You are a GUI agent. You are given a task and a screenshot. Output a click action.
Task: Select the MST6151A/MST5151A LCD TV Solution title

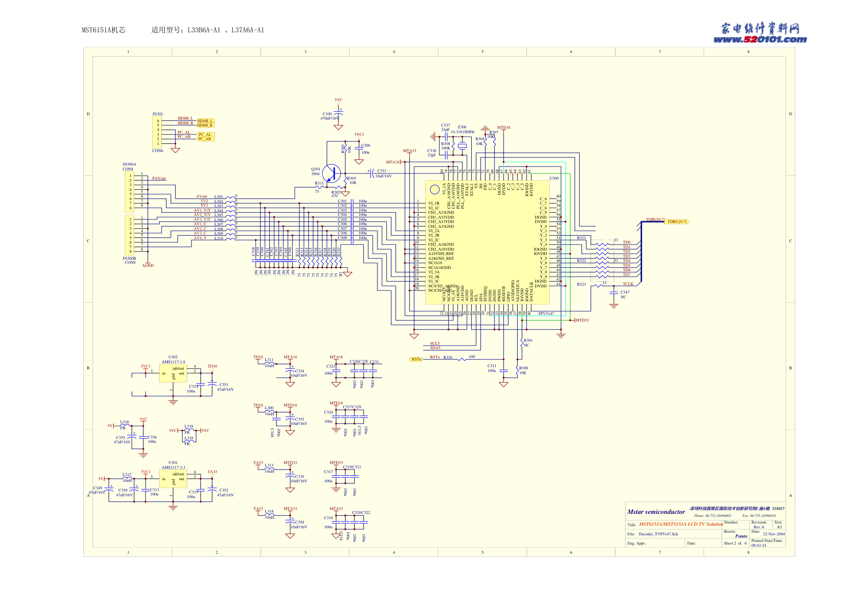681,524
